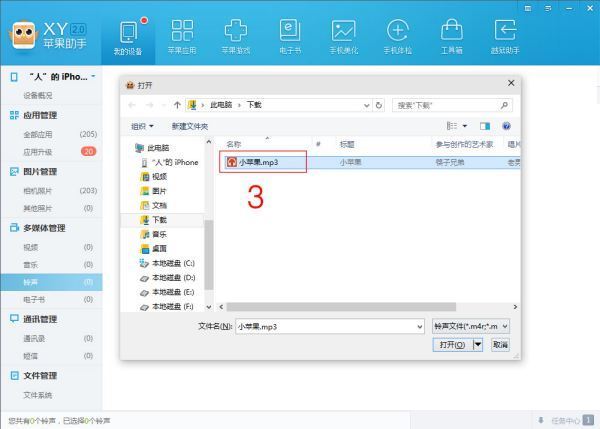The width and height of the screenshot is (600, 429).
Task: Sort by the 标题 column header
Action: coord(347,144)
